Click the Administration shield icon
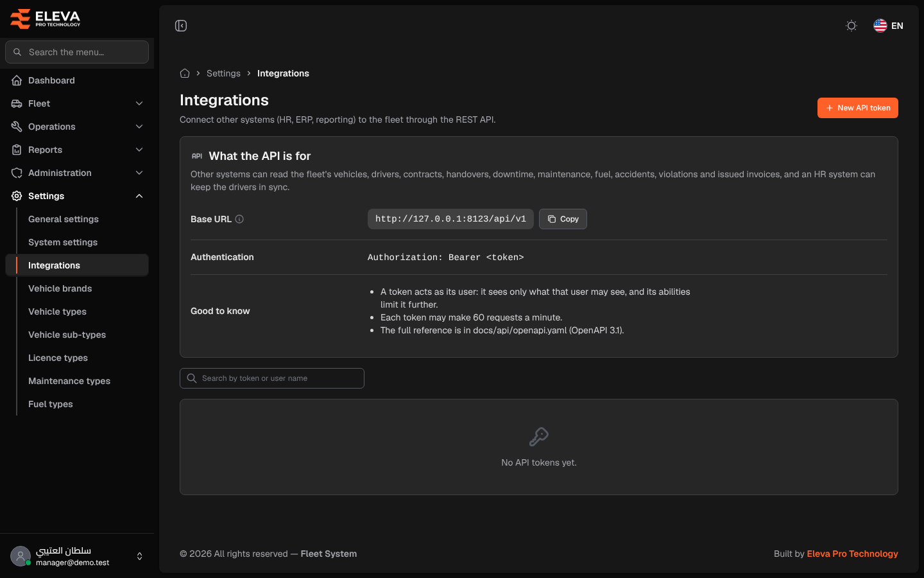The image size is (924, 578). click(17, 173)
